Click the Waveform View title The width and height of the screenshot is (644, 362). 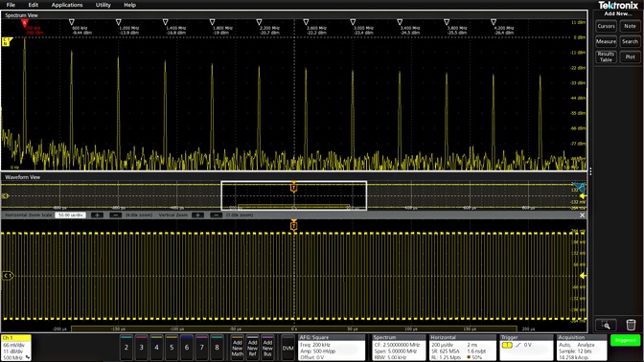coord(23,177)
